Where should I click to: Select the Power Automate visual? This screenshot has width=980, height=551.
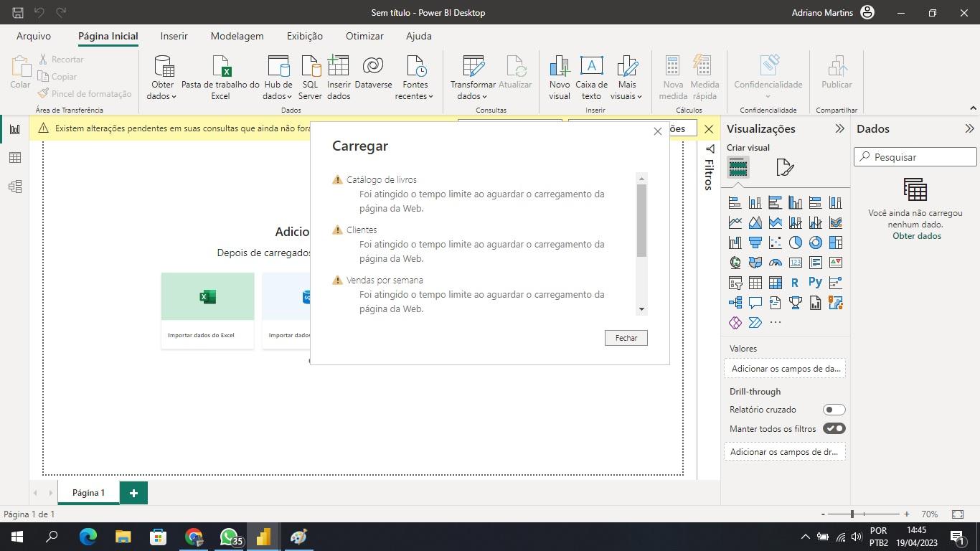tap(755, 323)
